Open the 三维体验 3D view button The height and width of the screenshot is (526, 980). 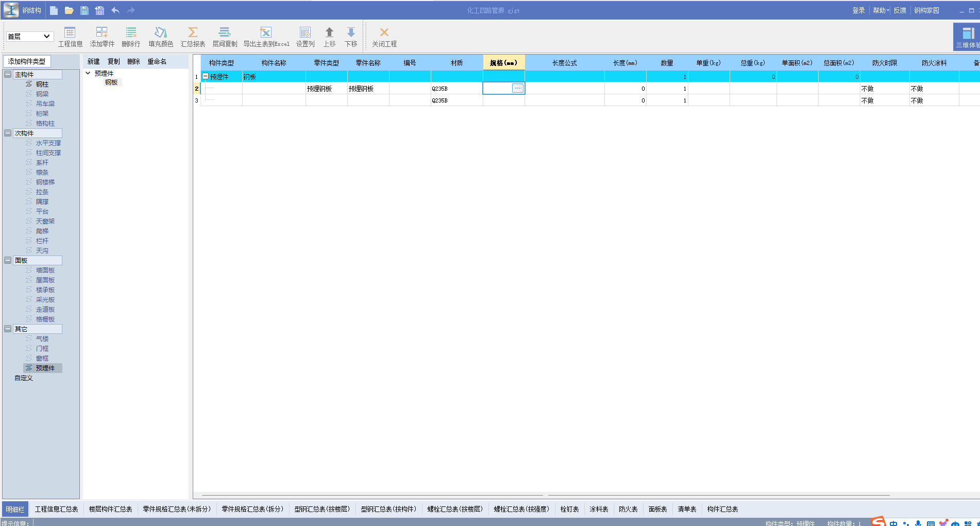[x=967, y=37]
